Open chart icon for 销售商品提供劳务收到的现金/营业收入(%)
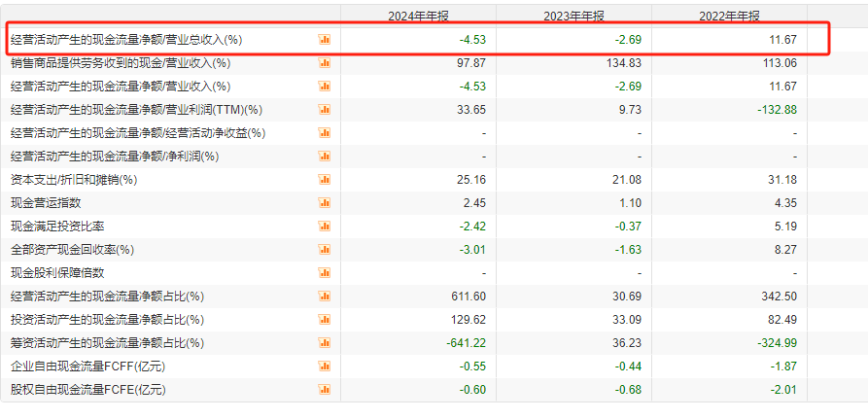Screen dimensions: 868x419 click(324, 63)
